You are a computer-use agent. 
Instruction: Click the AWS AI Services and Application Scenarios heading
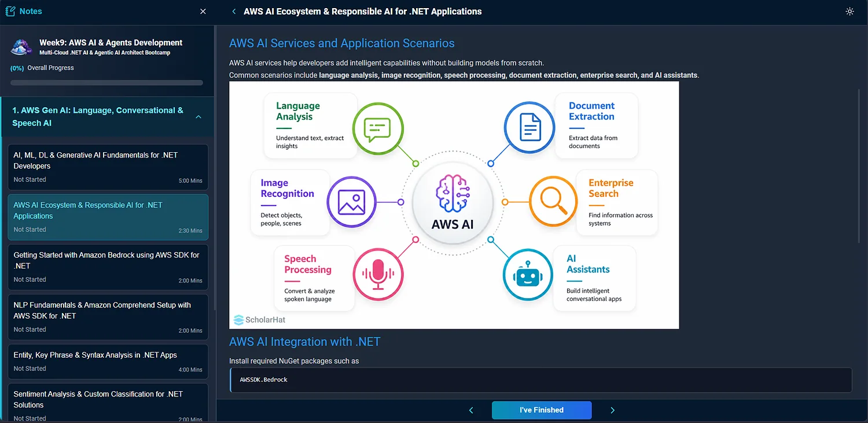coord(342,43)
